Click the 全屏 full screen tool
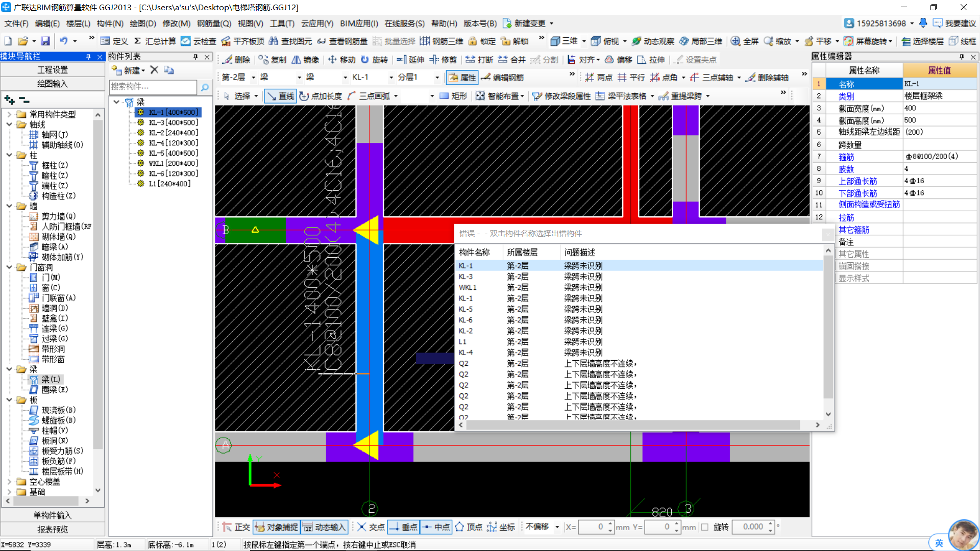Viewport: 980px width, 551px height. (x=745, y=41)
